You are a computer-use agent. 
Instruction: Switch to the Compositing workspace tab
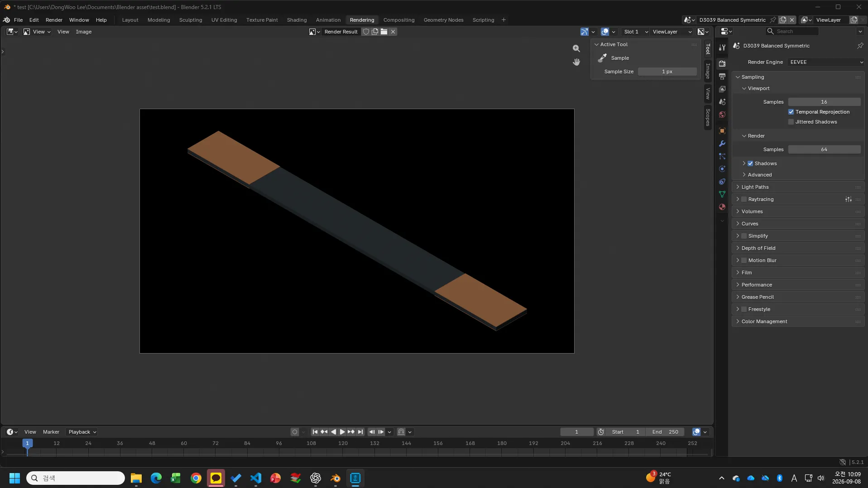398,20
